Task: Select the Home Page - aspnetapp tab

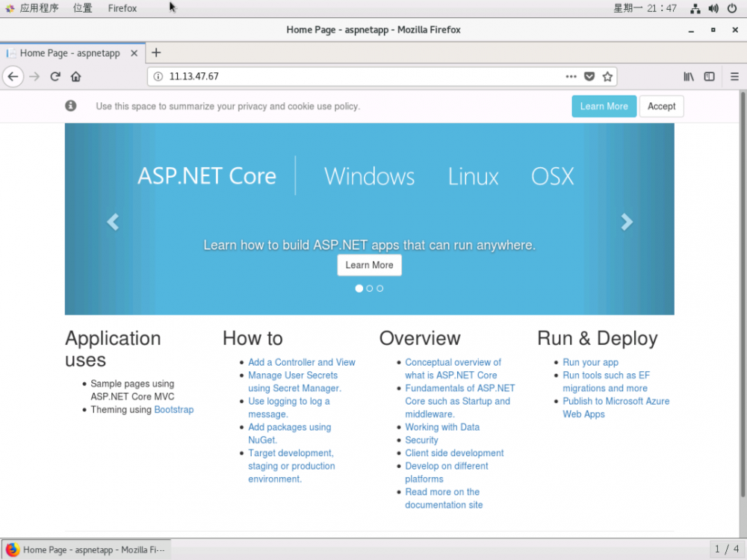Action: pyautogui.click(x=69, y=53)
